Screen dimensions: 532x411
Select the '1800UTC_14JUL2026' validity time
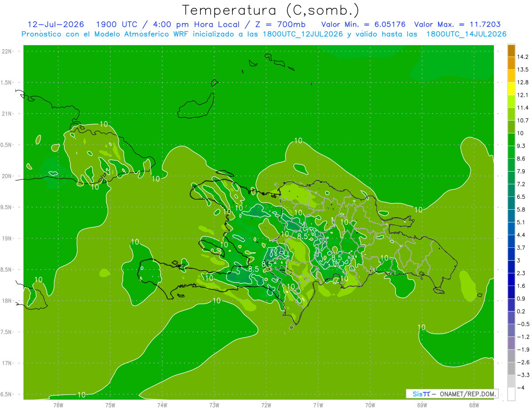[467, 34]
